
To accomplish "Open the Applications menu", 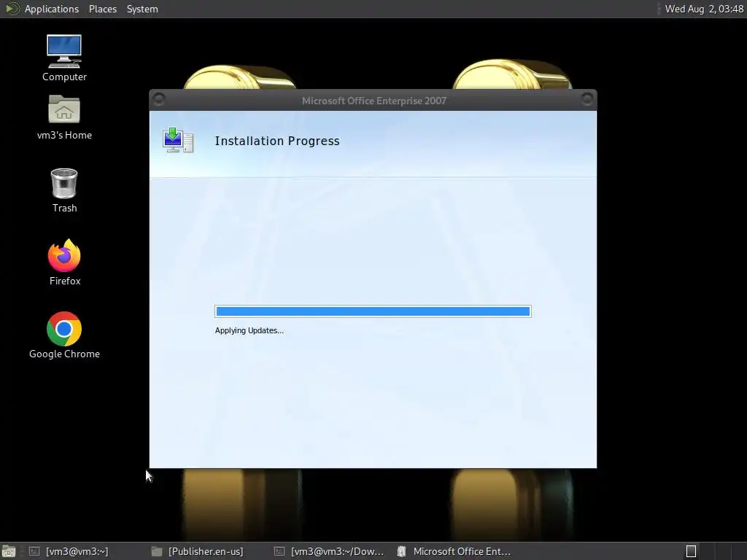I will (52, 9).
